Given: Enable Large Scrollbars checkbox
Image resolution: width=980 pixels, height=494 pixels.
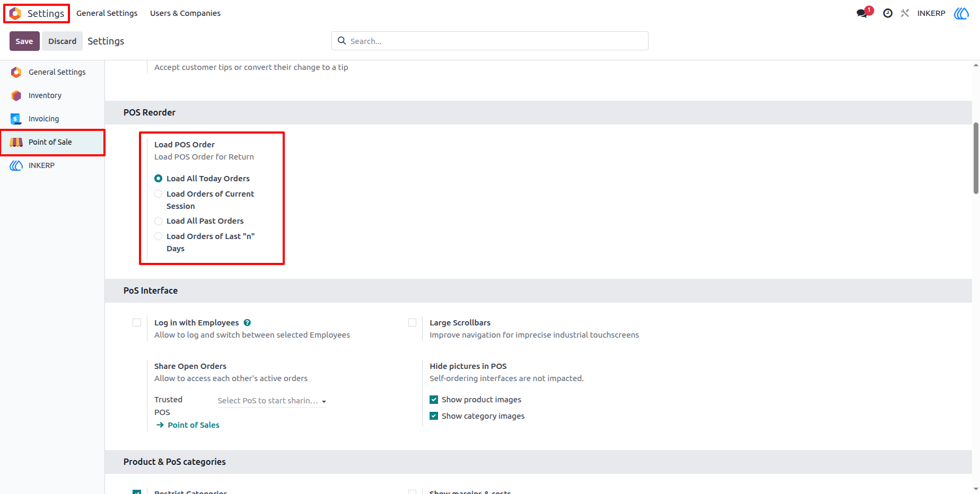Looking at the screenshot, I should click(412, 323).
